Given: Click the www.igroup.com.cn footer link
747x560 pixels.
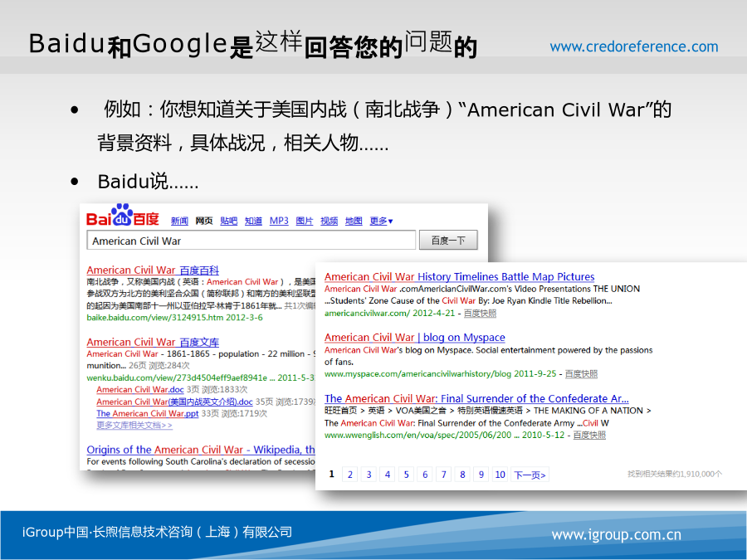Looking at the screenshot, I should pyautogui.click(x=617, y=535).
